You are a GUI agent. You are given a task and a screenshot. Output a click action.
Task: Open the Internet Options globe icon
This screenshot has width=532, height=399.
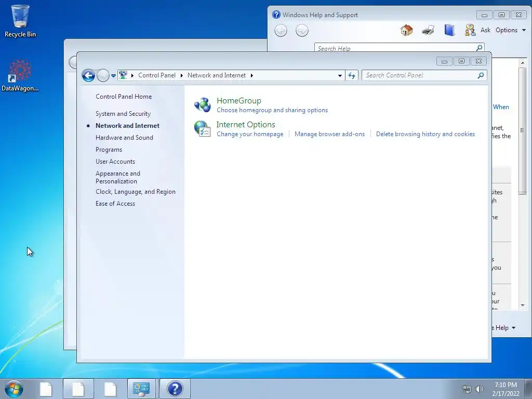(x=203, y=129)
